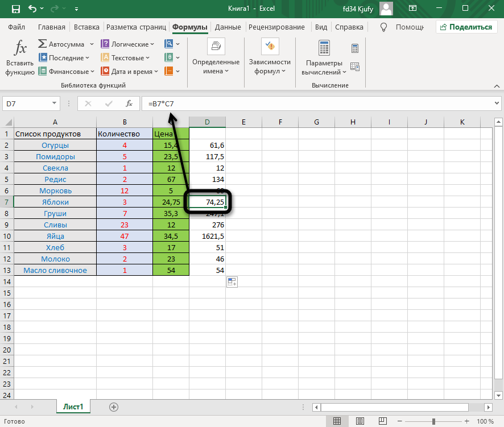The width and height of the screenshot is (504, 427).
Task: Click the fx icon in the formula bar
Action: 129,103
